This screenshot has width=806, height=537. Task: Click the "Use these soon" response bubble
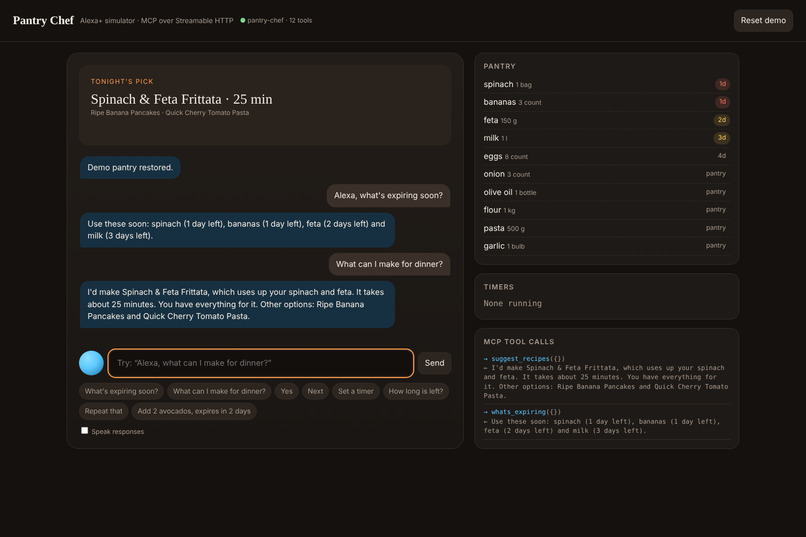[237, 230]
